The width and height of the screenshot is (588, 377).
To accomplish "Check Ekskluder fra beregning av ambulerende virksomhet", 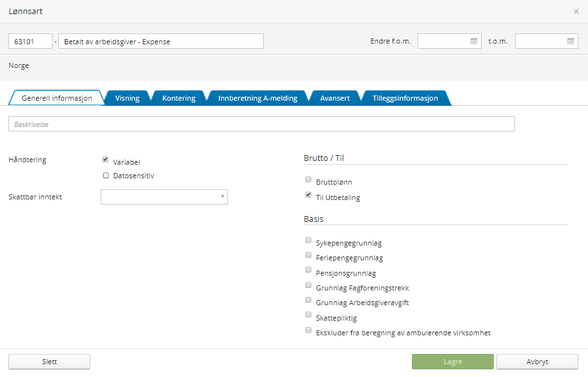I will [x=308, y=330].
